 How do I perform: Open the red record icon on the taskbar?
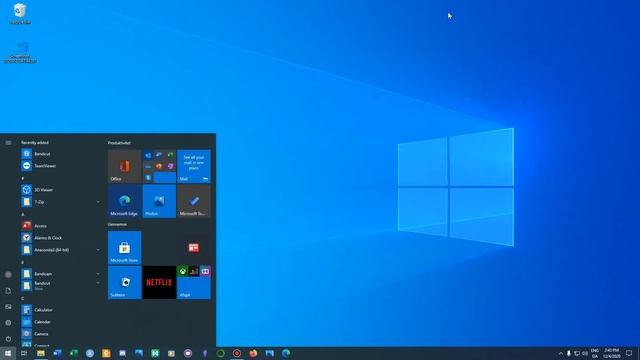click(237, 353)
